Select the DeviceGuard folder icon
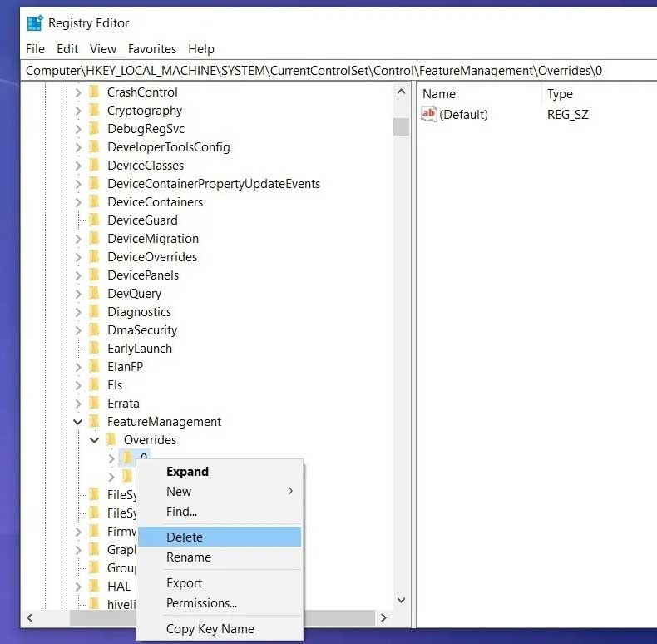Screen dimensions: 657x644 95,220
